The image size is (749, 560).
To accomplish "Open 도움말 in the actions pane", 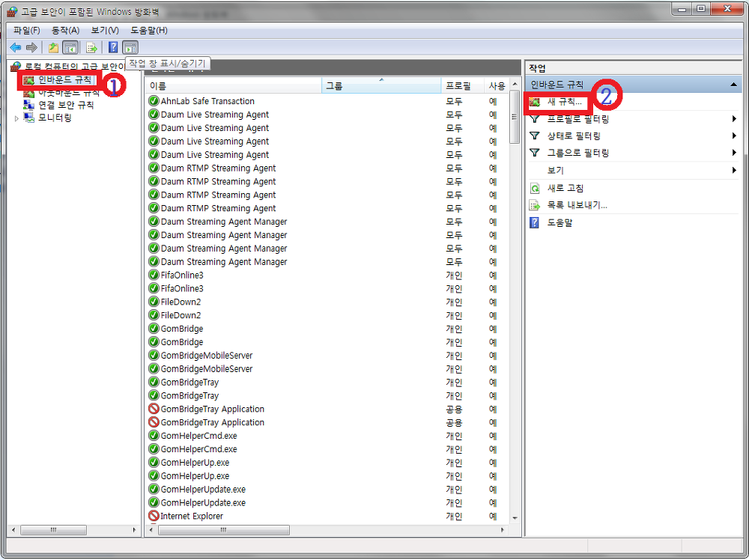I will pyautogui.click(x=560, y=222).
